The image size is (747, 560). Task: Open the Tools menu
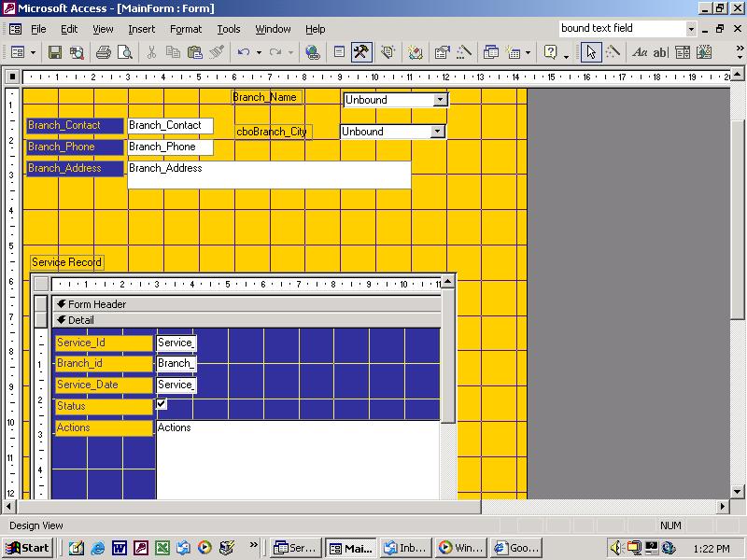click(229, 29)
